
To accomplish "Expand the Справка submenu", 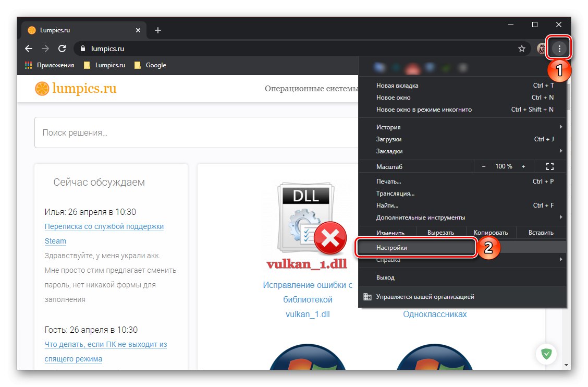I will coord(462,260).
